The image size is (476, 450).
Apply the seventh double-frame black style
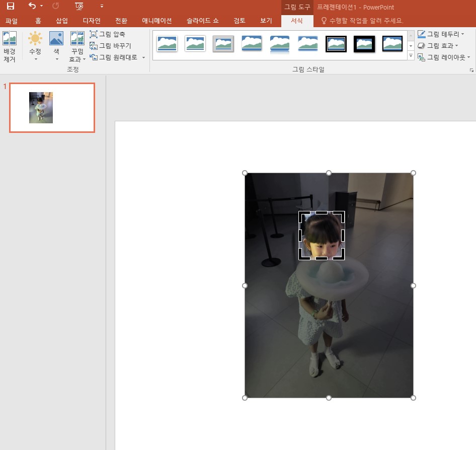pos(336,44)
